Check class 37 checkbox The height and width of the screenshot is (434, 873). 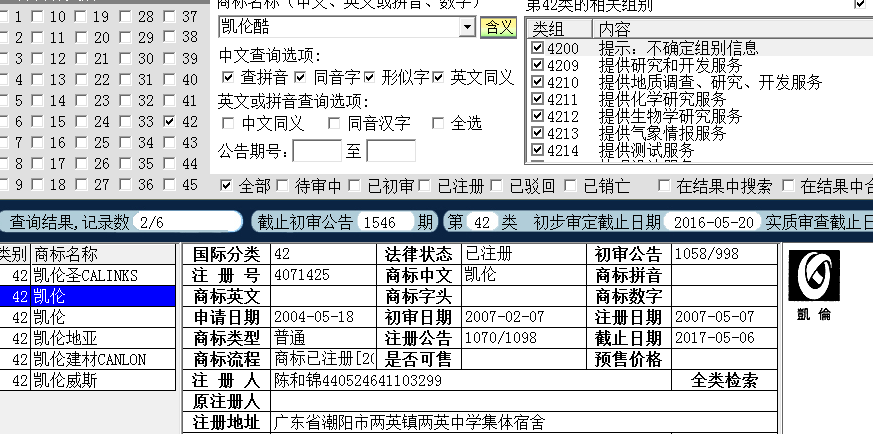(x=170, y=17)
